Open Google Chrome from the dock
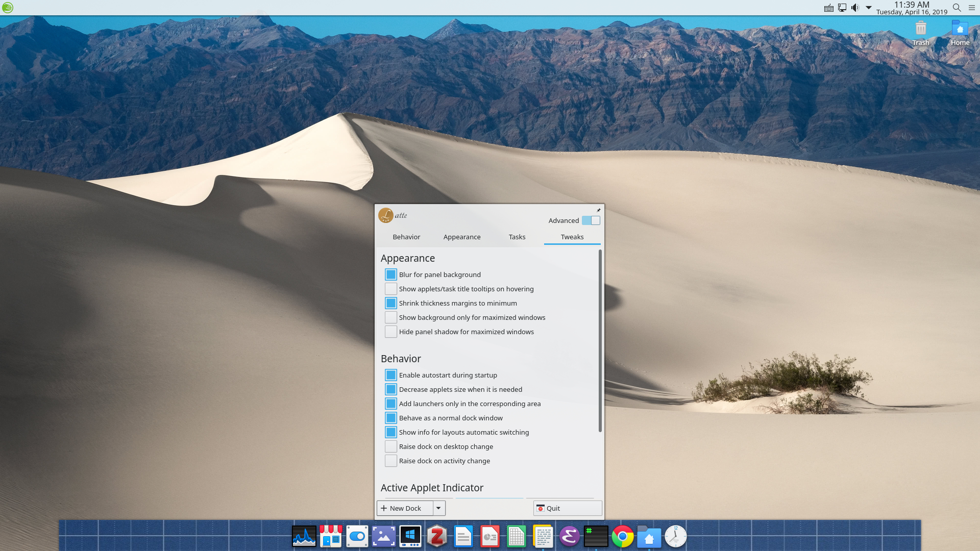The width and height of the screenshot is (980, 551). 622,537
